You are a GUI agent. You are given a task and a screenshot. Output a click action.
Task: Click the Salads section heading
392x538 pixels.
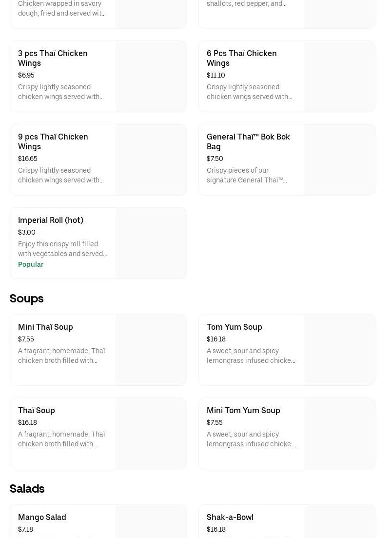pos(27,488)
